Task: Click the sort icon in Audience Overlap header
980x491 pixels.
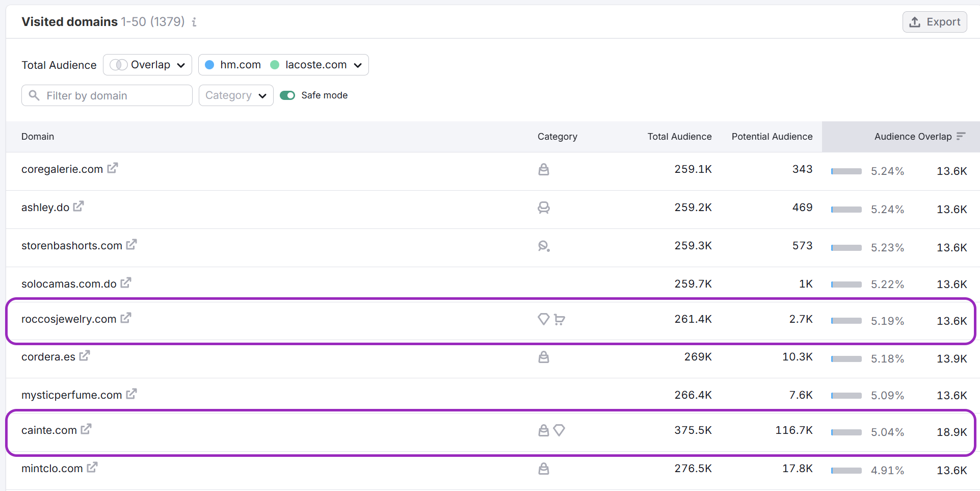Action: point(961,136)
